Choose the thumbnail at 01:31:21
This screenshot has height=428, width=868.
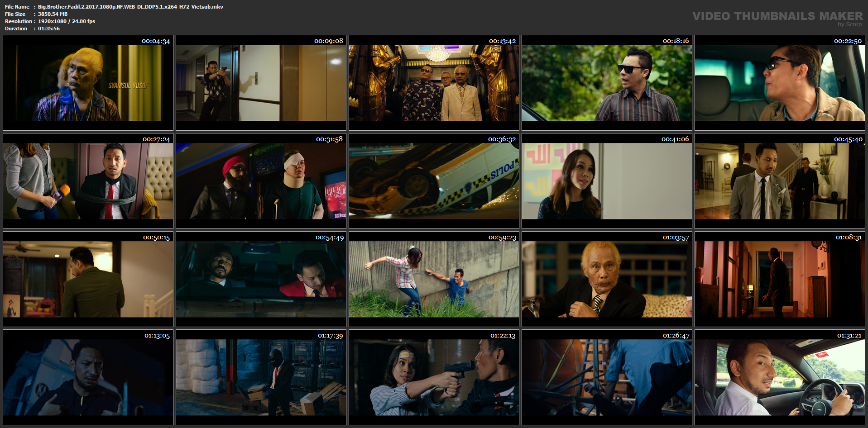780,377
